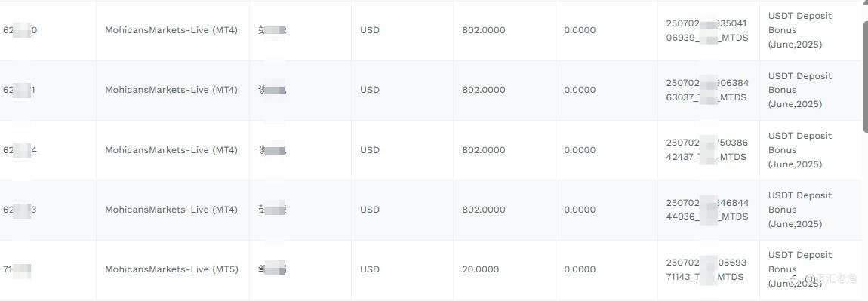Click the blurred name cell in the MT5 row

pos(272,269)
